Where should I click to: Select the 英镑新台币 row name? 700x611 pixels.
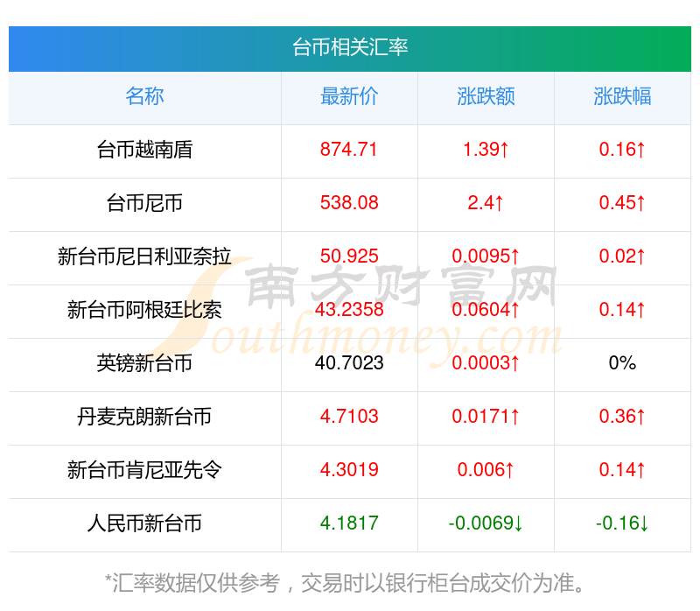pyautogui.click(x=144, y=363)
